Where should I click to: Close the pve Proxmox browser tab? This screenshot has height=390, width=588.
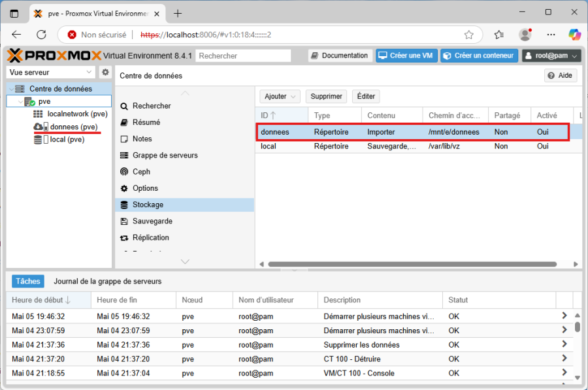(x=157, y=14)
